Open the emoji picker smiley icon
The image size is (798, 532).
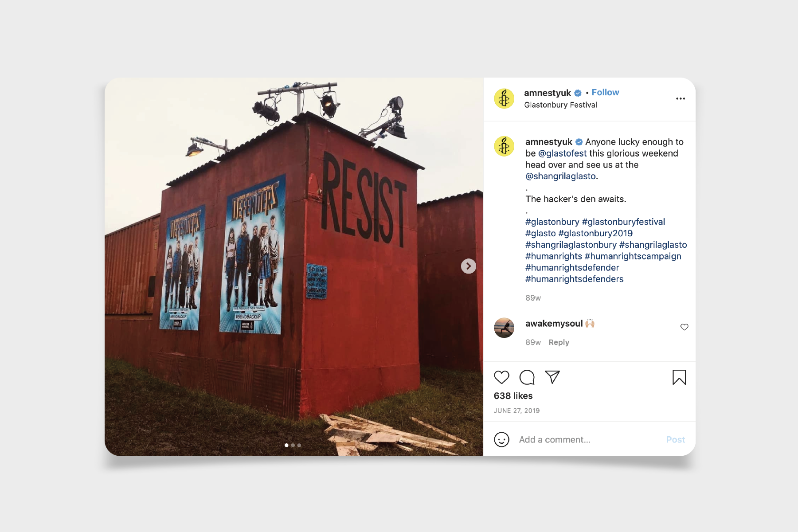click(501, 439)
